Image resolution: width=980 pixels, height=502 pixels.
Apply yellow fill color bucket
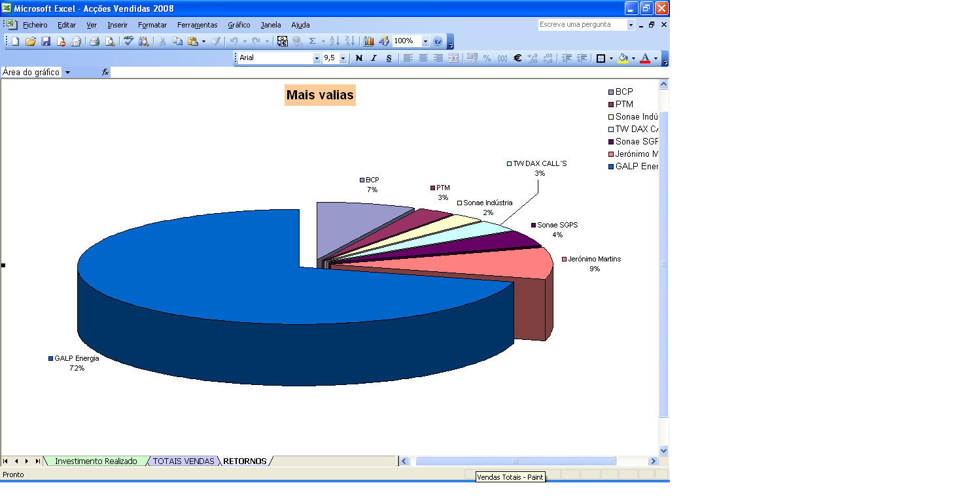(623, 58)
